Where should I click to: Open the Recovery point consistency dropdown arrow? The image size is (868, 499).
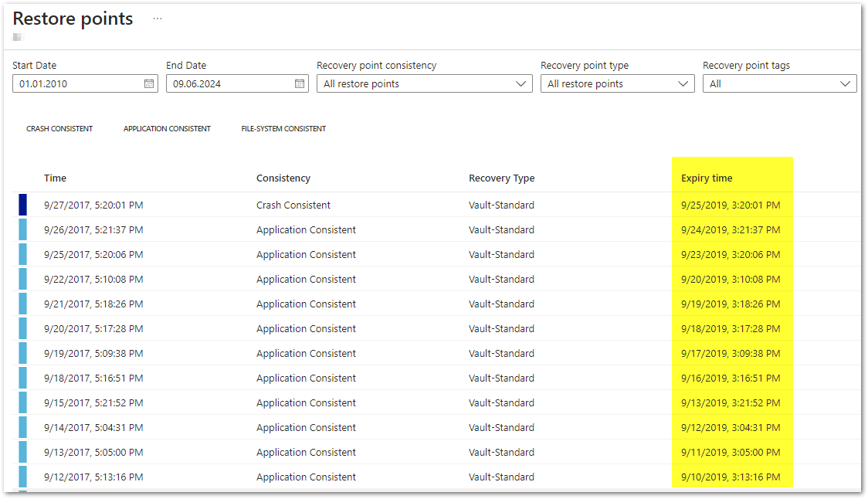(x=522, y=83)
